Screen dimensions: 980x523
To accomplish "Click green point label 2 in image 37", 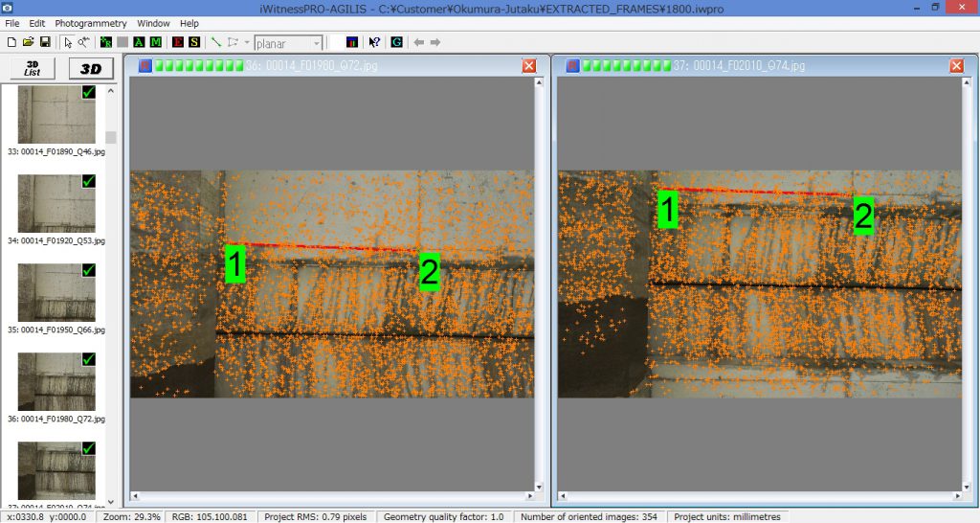I will pos(863,216).
